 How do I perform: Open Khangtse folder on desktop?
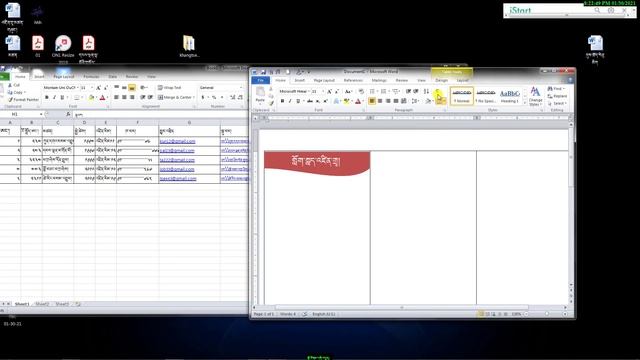189,46
